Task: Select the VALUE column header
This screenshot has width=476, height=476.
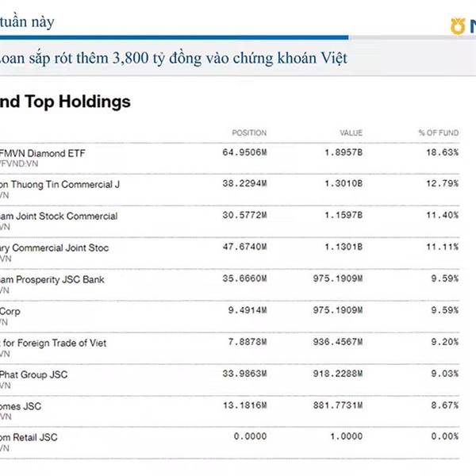Action: coord(351,132)
